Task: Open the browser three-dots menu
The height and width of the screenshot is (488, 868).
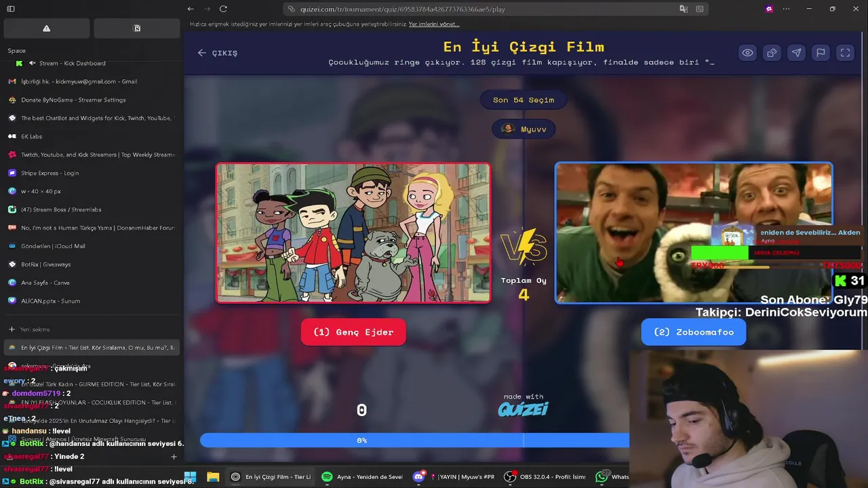Action: click(x=786, y=9)
